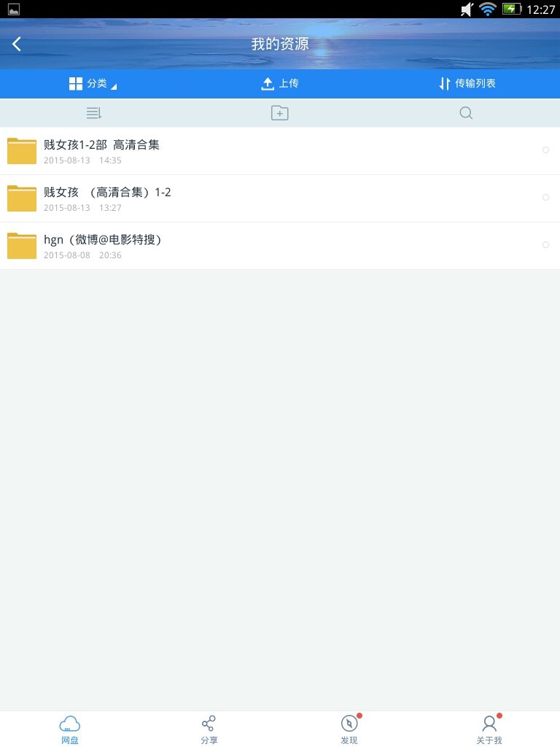Expand the 分类 dropdown triangle
The height and width of the screenshot is (747, 560).
[113, 87]
